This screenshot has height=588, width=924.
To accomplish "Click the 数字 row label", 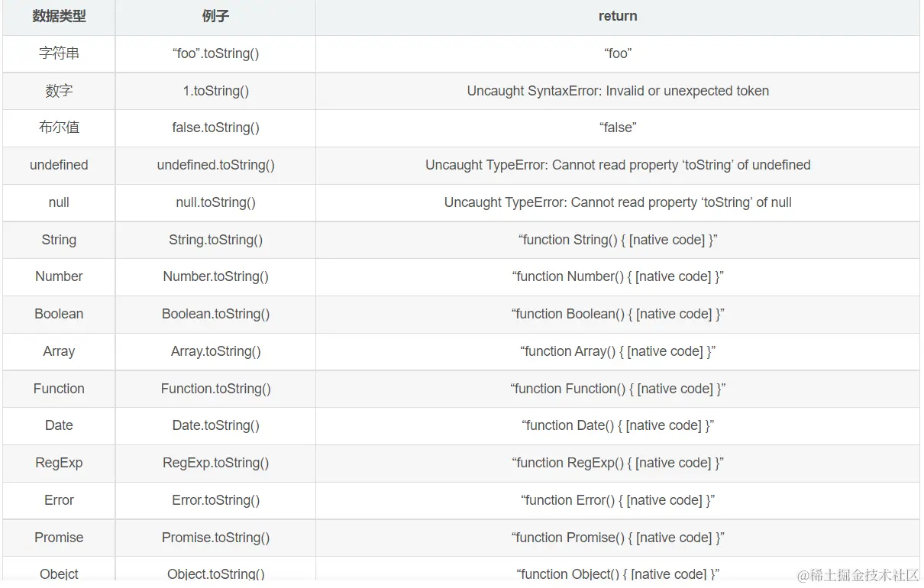I will click(59, 90).
